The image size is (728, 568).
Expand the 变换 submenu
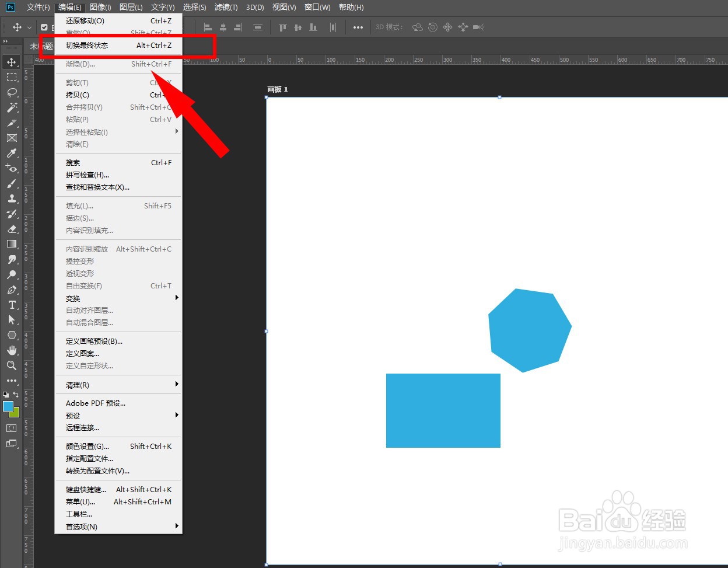[118, 298]
